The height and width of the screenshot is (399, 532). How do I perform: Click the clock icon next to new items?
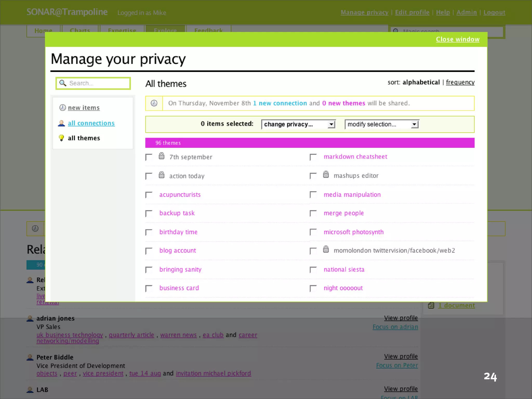pyautogui.click(x=62, y=108)
